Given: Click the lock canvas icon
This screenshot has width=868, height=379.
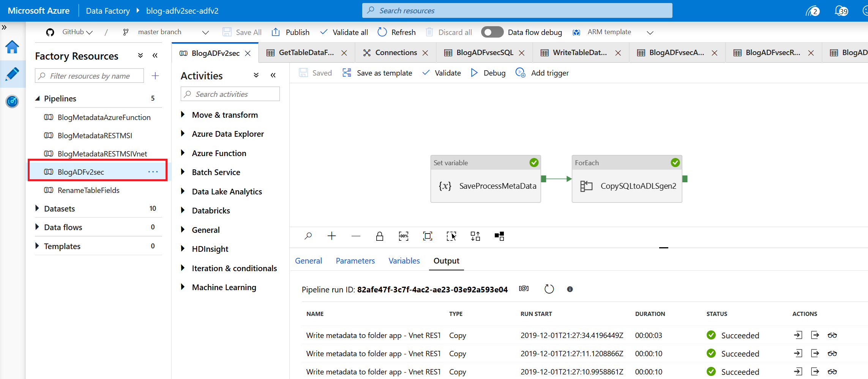Looking at the screenshot, I should (379, 236).
